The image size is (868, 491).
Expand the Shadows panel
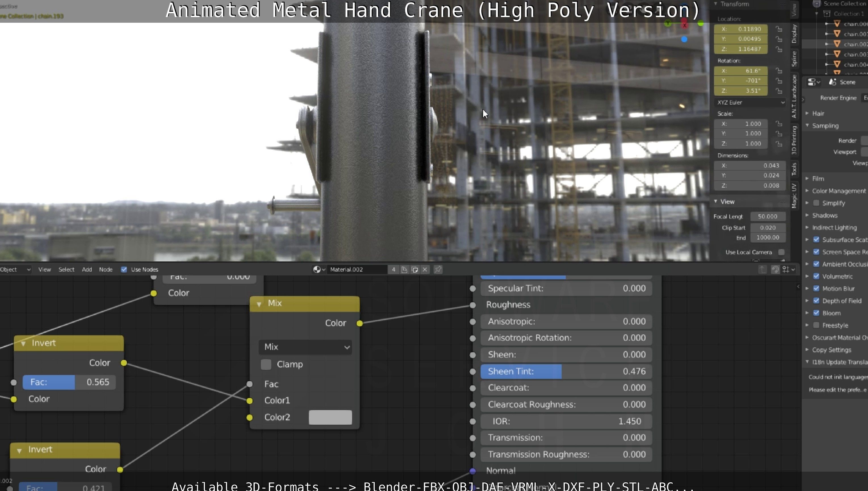(807, 215)
